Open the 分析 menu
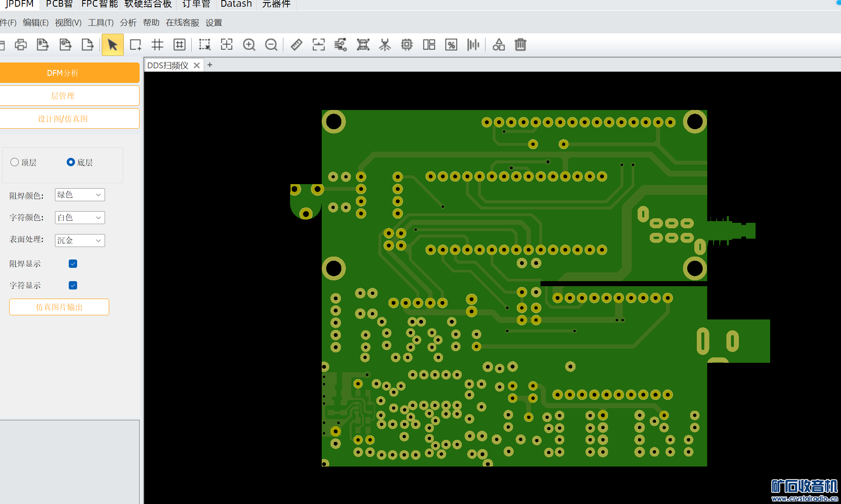841x504 pixels. (x=128, y=22)
